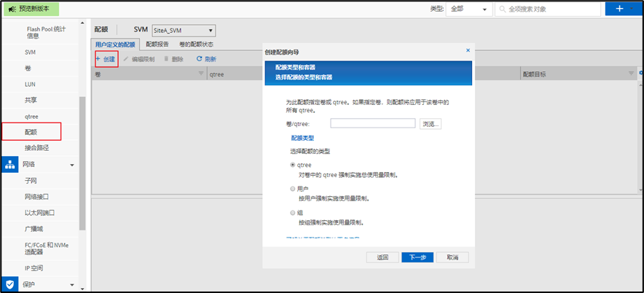Switch to the 配额报告 tab
The height and width of the screenshot is (293, 644).
(x=157, y=44)
